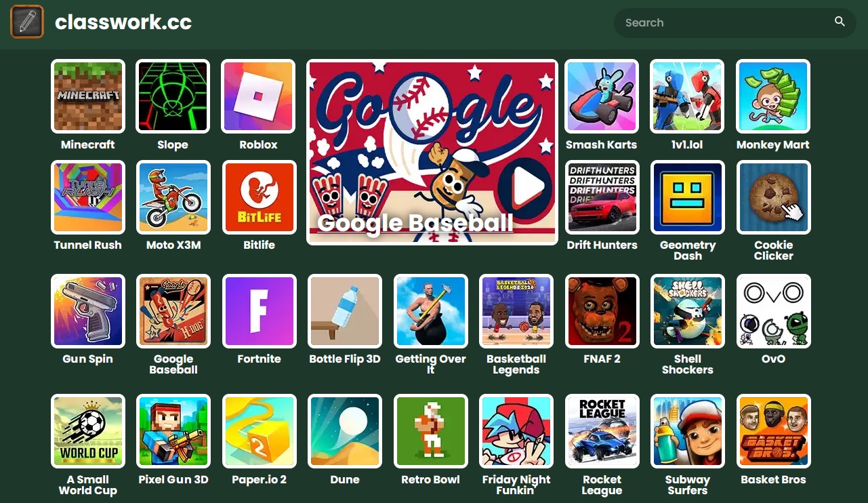
Task: Click the Smash Karts text label
Action: pyautogui.click(x=602, y=144)
